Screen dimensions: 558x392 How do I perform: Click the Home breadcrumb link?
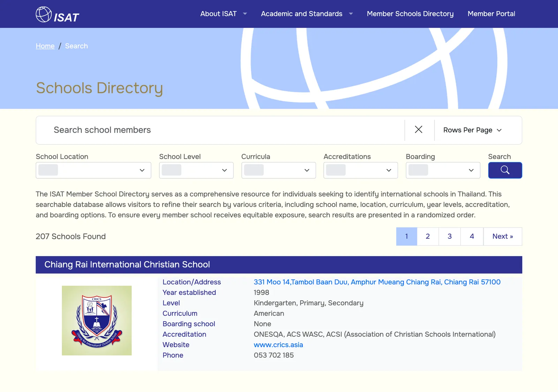click(45, 46)
